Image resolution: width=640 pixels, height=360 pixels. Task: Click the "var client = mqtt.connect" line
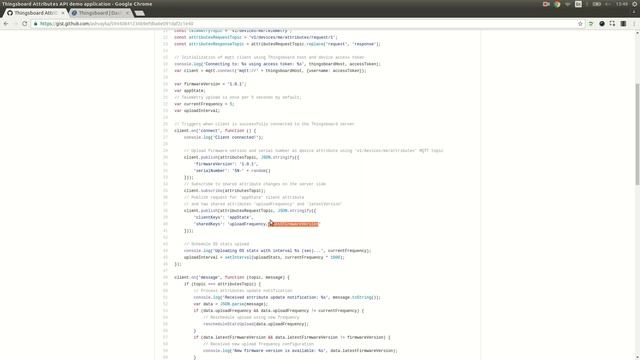(270, 71)
